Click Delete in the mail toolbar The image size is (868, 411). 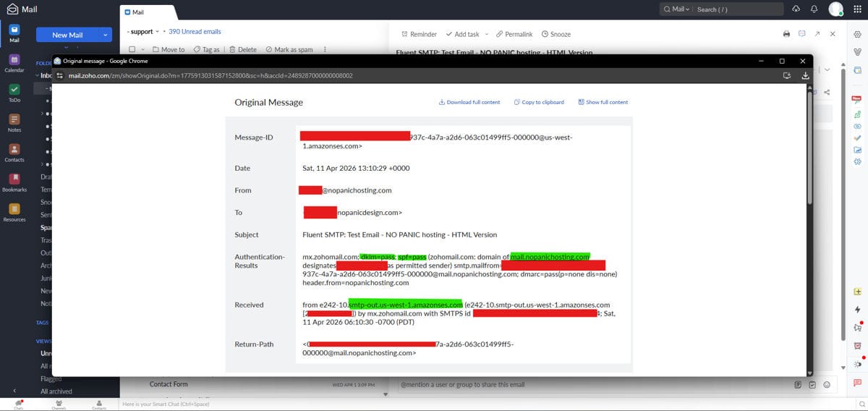coord(243,49)
